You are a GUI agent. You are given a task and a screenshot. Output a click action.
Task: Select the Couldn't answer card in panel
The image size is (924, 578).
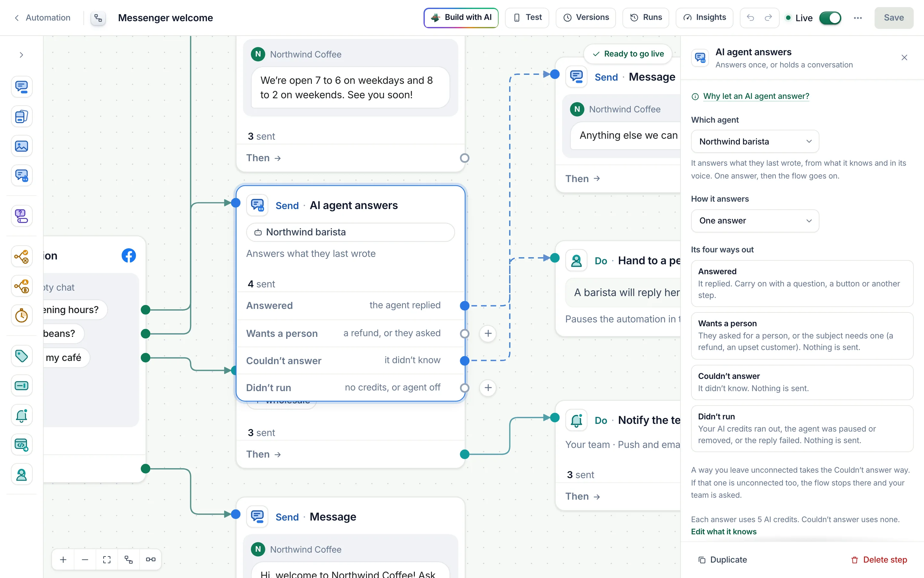(x=802, y=382)
